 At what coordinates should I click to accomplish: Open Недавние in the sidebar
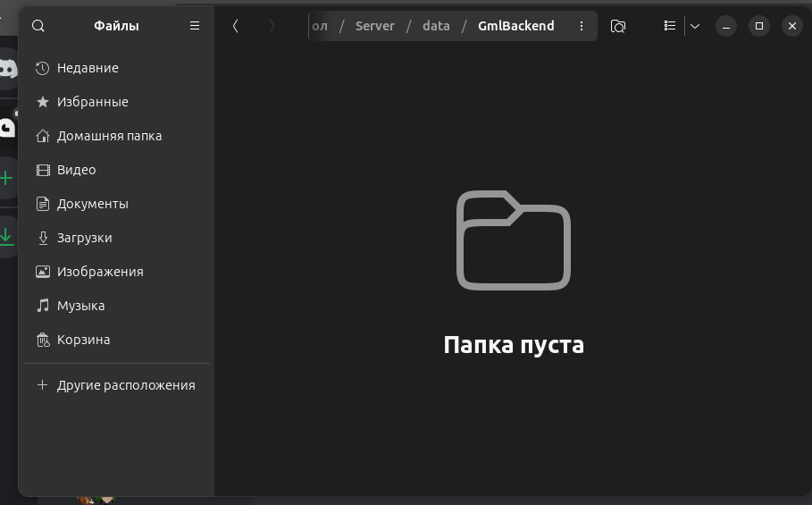88,68
